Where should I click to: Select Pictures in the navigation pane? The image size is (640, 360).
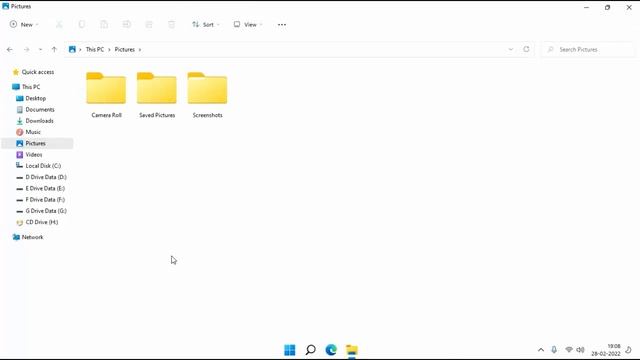(x=38, y=143)
